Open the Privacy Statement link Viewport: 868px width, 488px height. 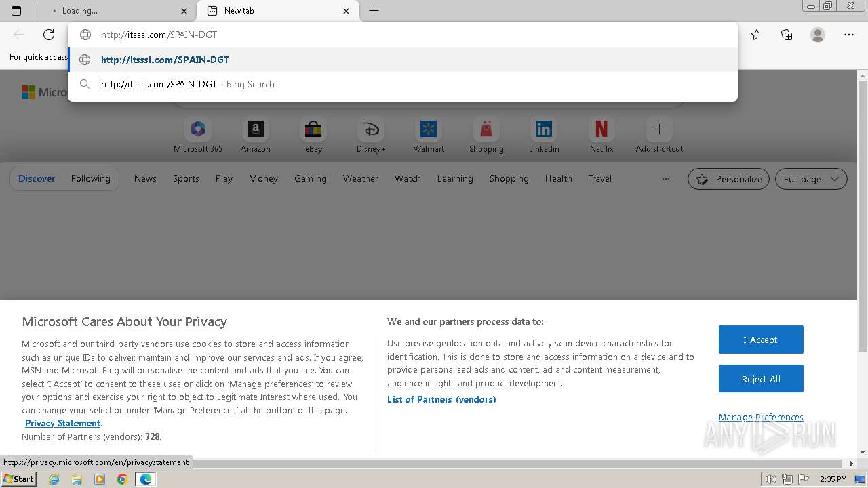click(x=62, y=423)
